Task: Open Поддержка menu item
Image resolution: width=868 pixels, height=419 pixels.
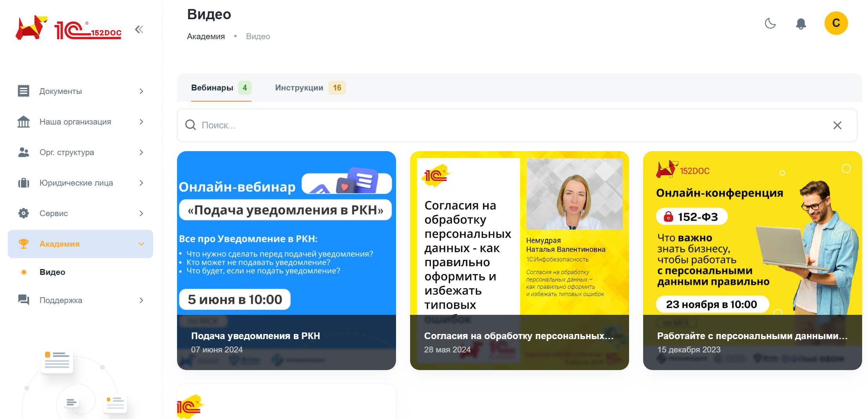Action: click(x=80, y=300)
